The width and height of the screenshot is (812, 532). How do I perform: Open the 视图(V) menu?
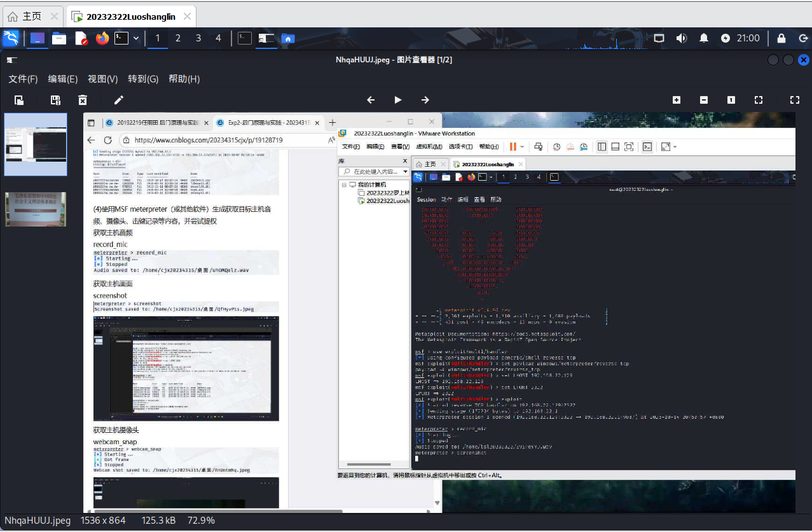[103, 79]
